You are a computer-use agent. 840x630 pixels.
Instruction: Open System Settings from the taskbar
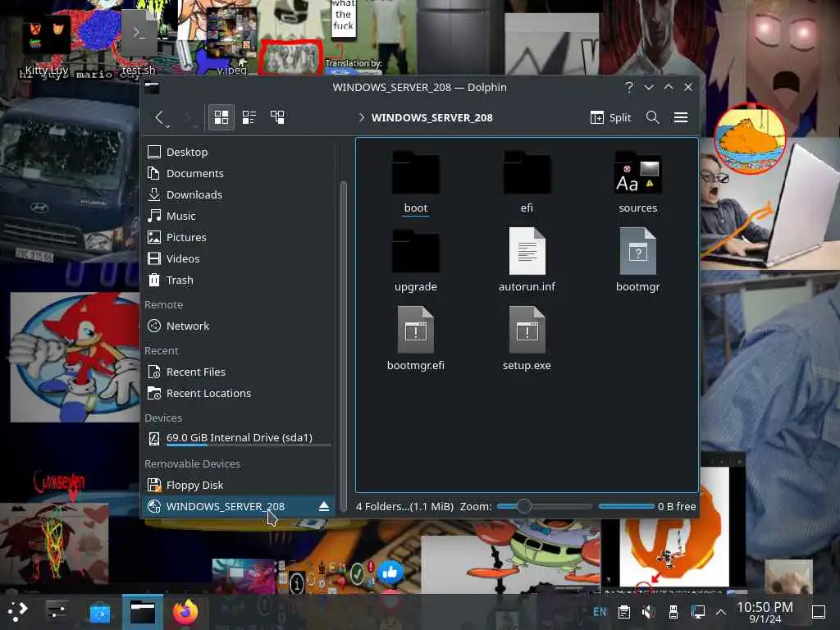pyautogui.click(x=57, y=611)
